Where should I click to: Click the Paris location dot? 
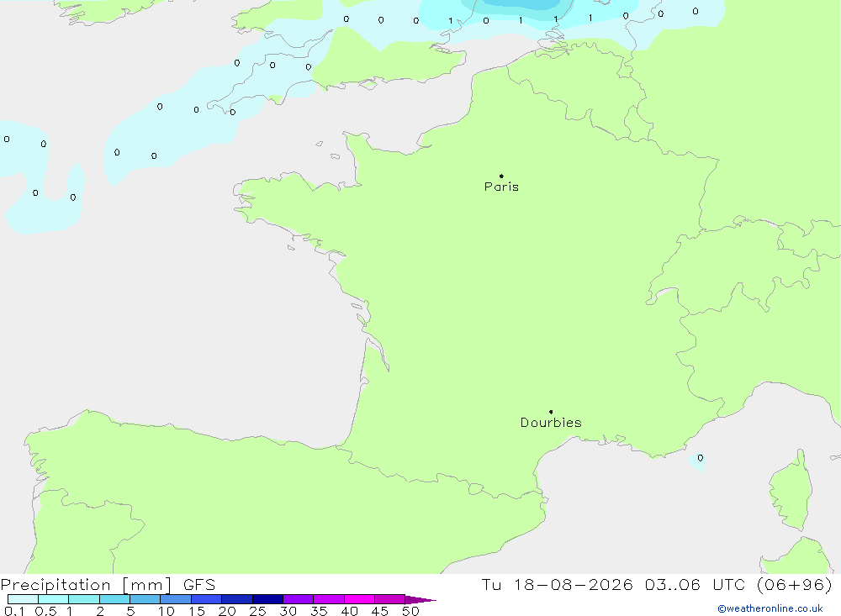pos(501,176)
